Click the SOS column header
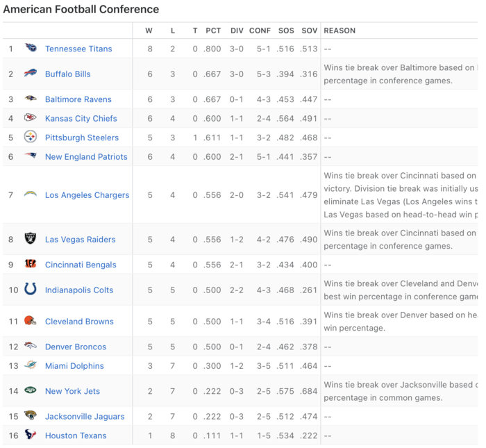486x448 pixels. click(286, 31)
